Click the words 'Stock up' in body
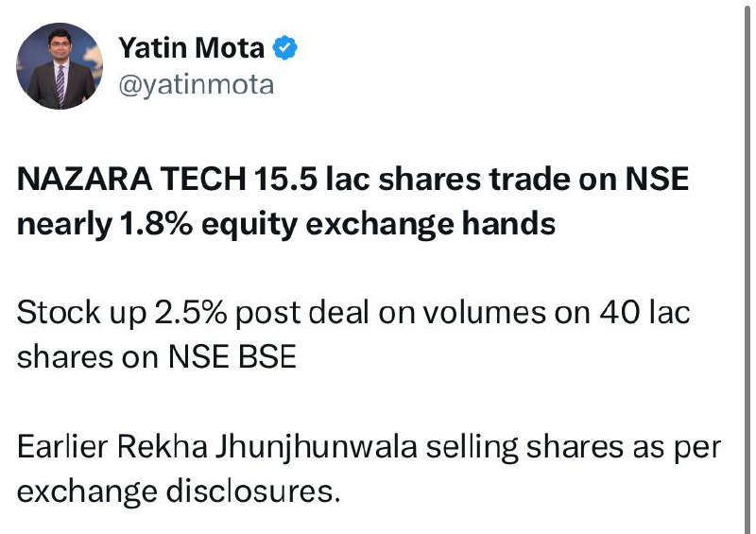 [x=81, y=314]
